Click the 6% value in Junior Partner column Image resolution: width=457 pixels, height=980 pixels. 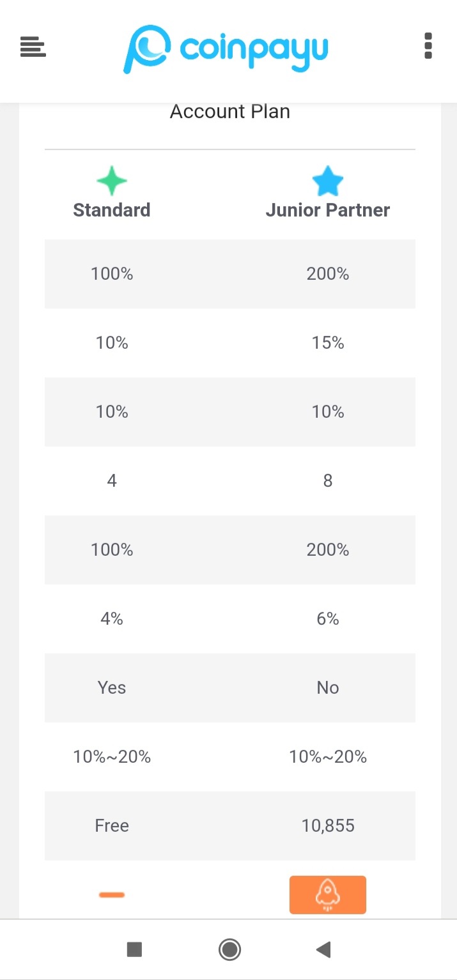[x=328, y=619]
